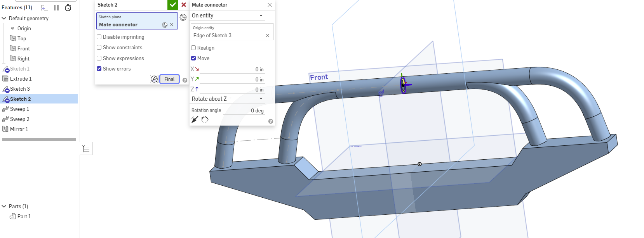Screen dimensions: 644x238
Task: Click the Final button
Action: click(x=169, y=79)
